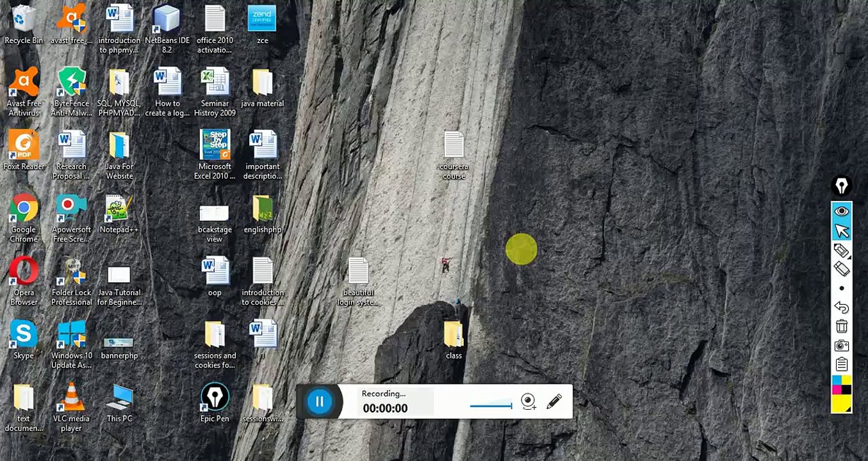
Task: Click the "Recording..." status label
Action: (384, 394)
